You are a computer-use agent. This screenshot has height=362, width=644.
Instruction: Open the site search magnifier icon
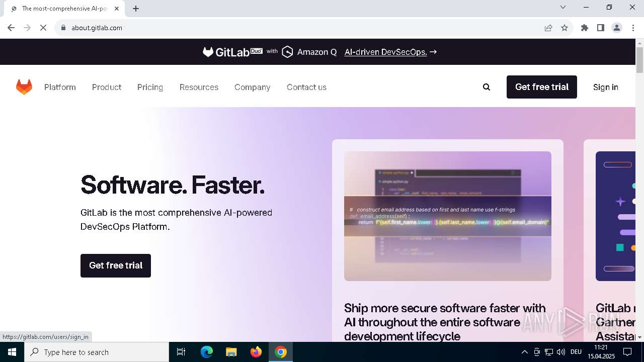click(x=487, y=87)
